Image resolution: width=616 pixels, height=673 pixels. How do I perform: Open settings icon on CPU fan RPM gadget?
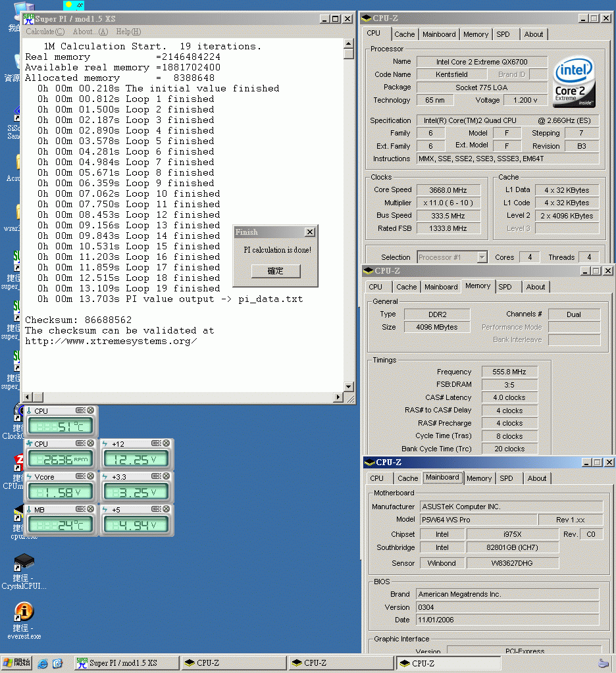click(x=80, y=443)
